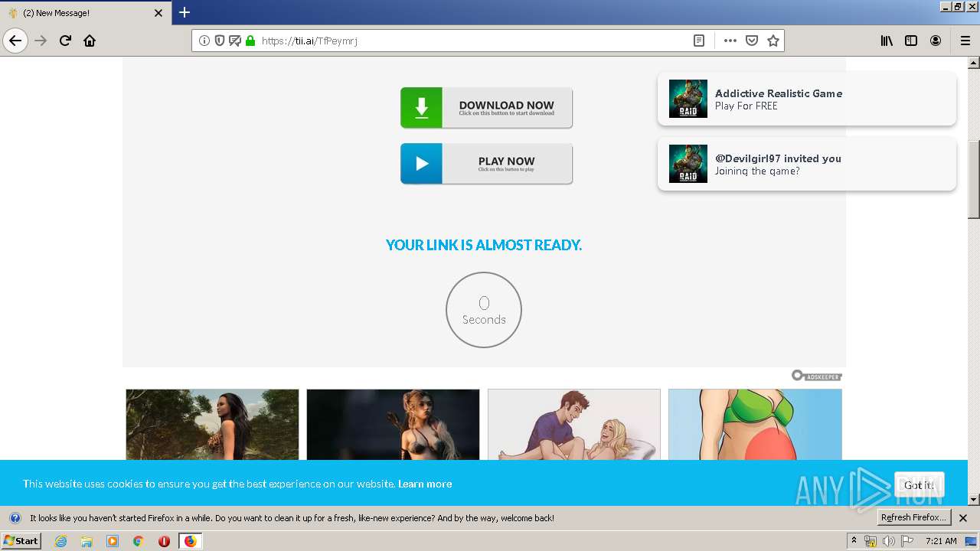This screenshot has width=980, height=551.
Task: Open the Firefox hamburger menu
Action: click(965, 41)
